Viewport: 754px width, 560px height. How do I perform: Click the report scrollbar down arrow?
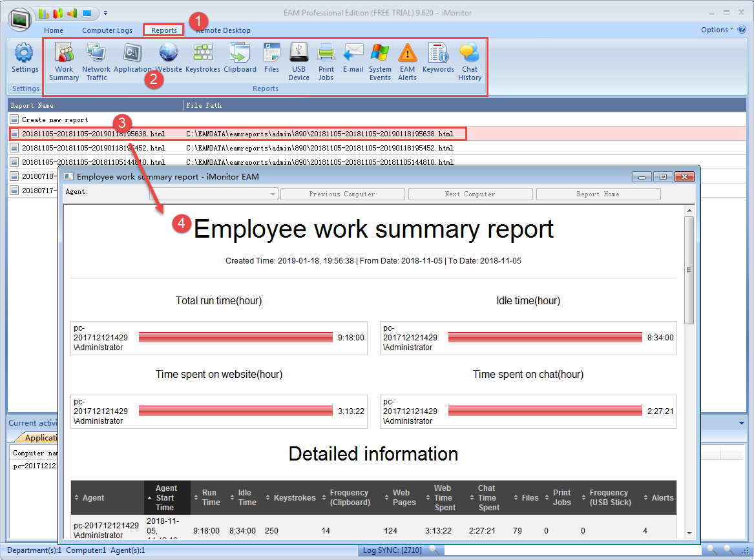coord(689,533)
